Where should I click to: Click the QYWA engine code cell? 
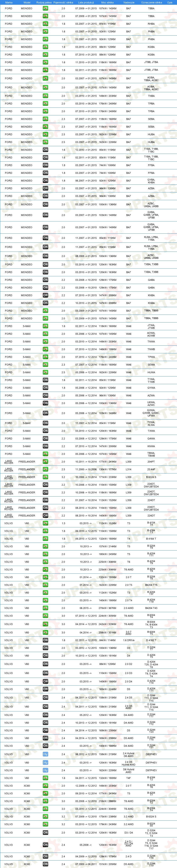(151, 388)
